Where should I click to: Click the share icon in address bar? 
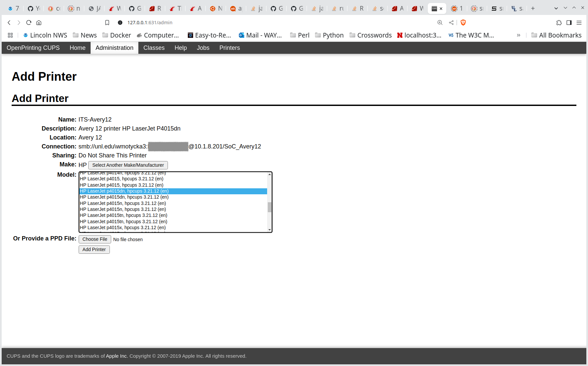[451, 23]
